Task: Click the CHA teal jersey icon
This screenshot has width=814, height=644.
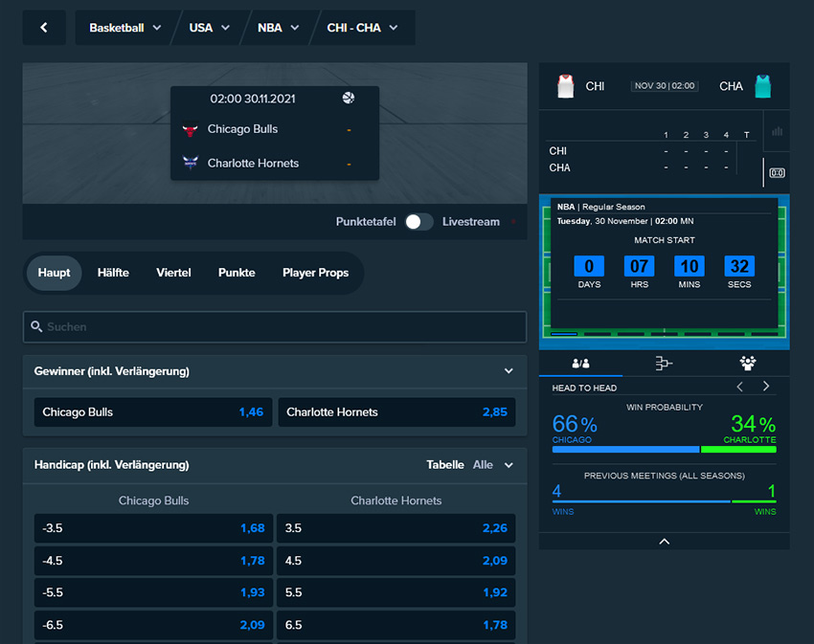Action: [x=762, y=86]
